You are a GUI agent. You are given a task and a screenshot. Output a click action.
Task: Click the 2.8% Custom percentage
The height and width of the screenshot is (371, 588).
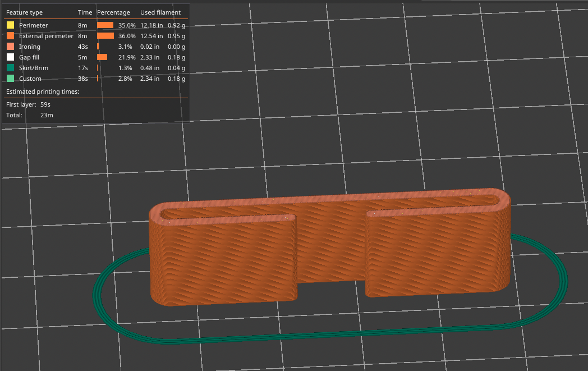(x=125, y=79)
